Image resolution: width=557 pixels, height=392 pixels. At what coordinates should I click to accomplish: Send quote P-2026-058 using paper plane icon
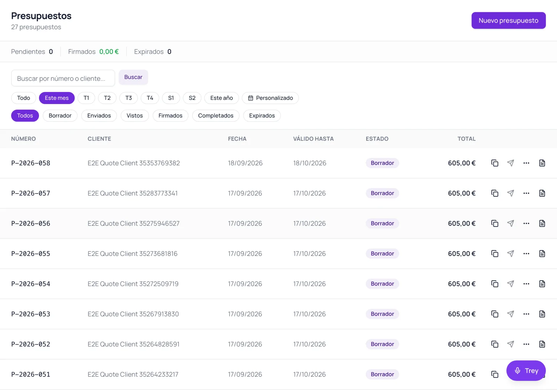click(510, 163)
